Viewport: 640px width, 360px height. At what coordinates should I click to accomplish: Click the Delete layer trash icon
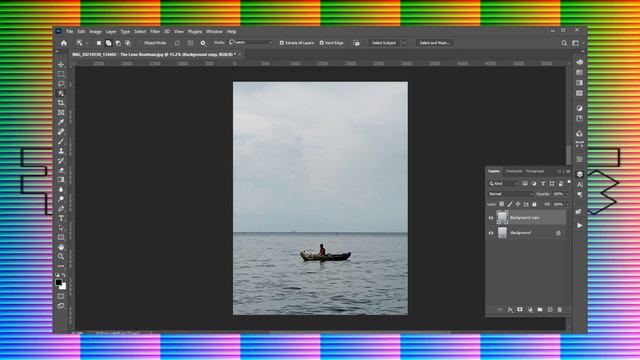pyautogui.click(x=560, y=310)
